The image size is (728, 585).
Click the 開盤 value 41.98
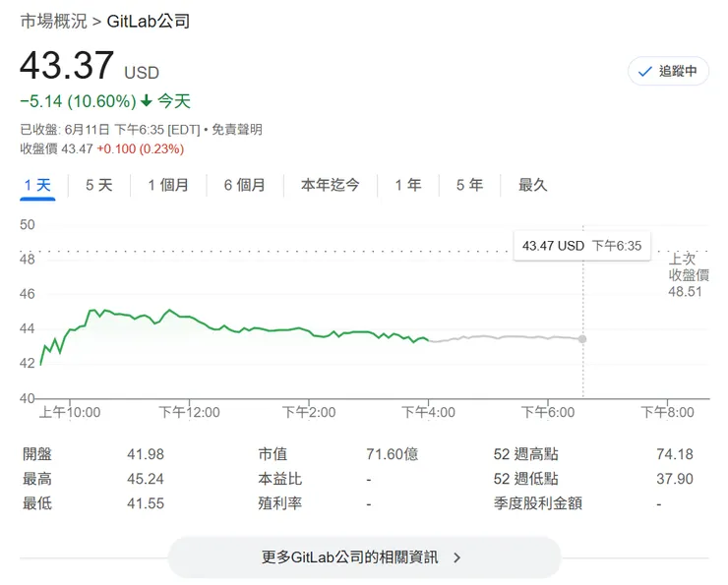(x=146, y=454)
